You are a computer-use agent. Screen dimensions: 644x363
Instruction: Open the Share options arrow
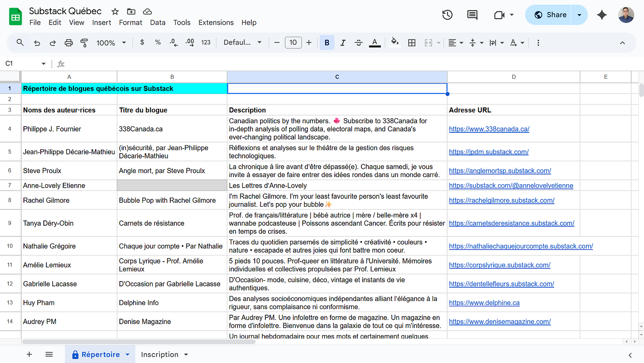[579, 15]
